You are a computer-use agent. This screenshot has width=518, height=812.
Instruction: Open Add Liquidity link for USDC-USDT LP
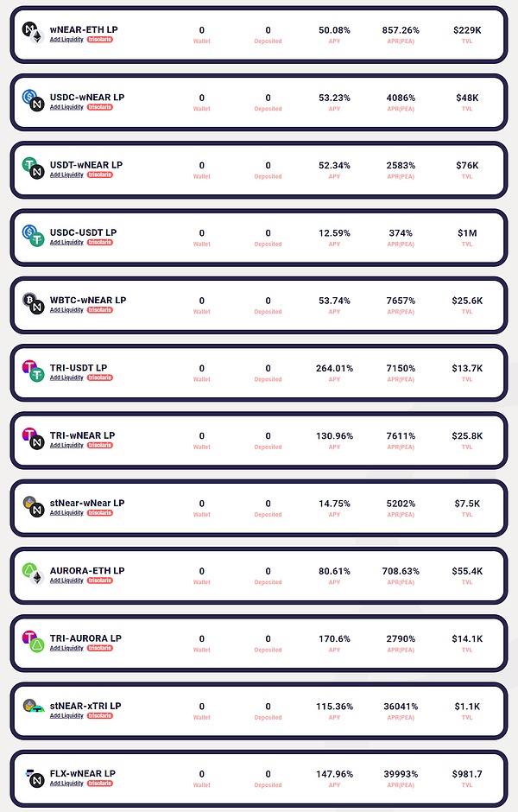click(x=66, y=243)
